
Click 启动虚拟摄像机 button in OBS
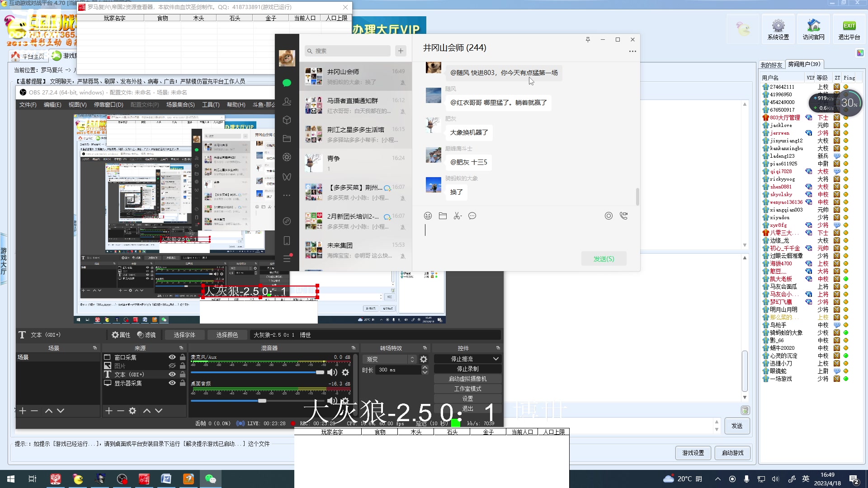click(468, 379)
